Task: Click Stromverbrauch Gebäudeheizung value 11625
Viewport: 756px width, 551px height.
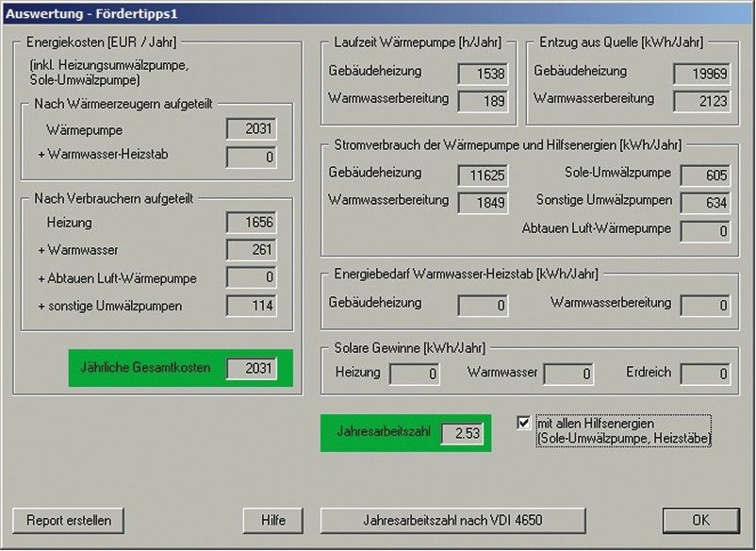Action: [x=483, y=175]
